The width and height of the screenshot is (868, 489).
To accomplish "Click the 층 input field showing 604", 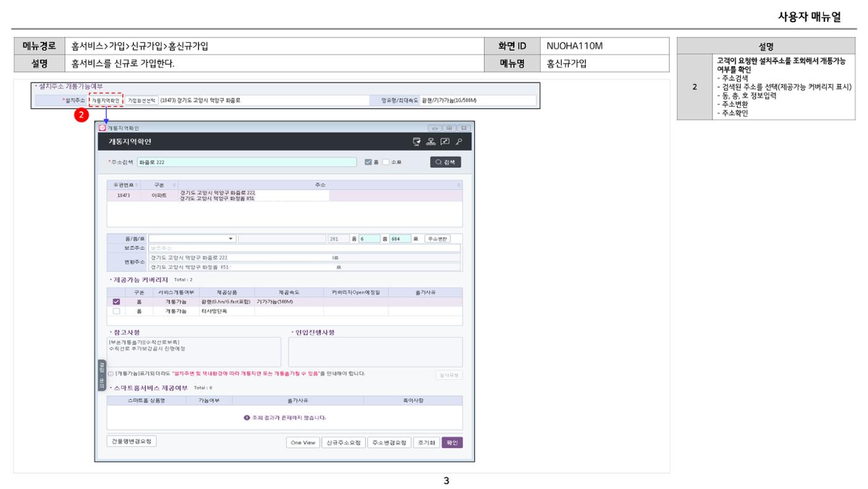I will pos(400,238).
